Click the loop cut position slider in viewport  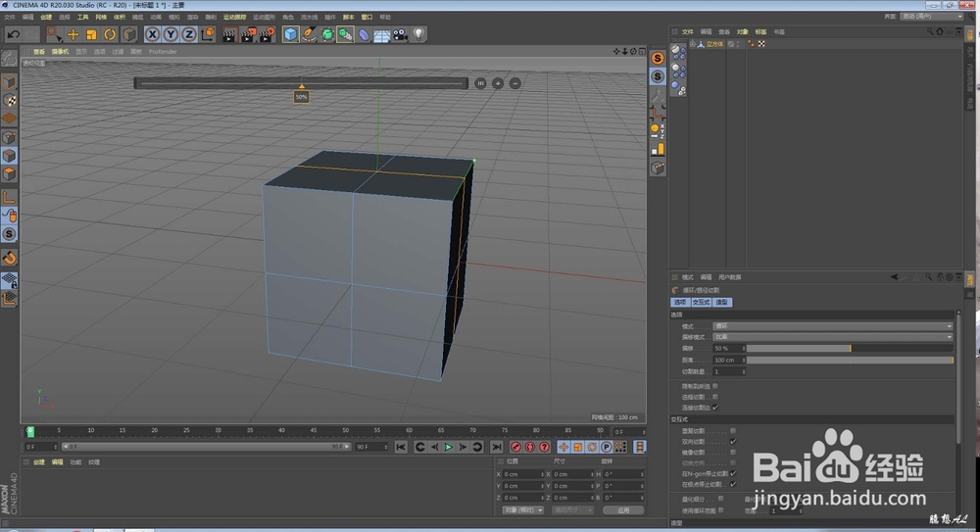point(301,83)
